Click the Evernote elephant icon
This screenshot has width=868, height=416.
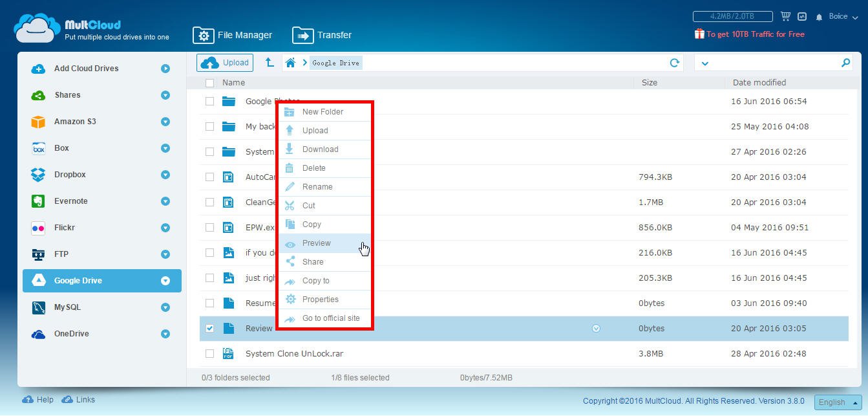[38, 201]
